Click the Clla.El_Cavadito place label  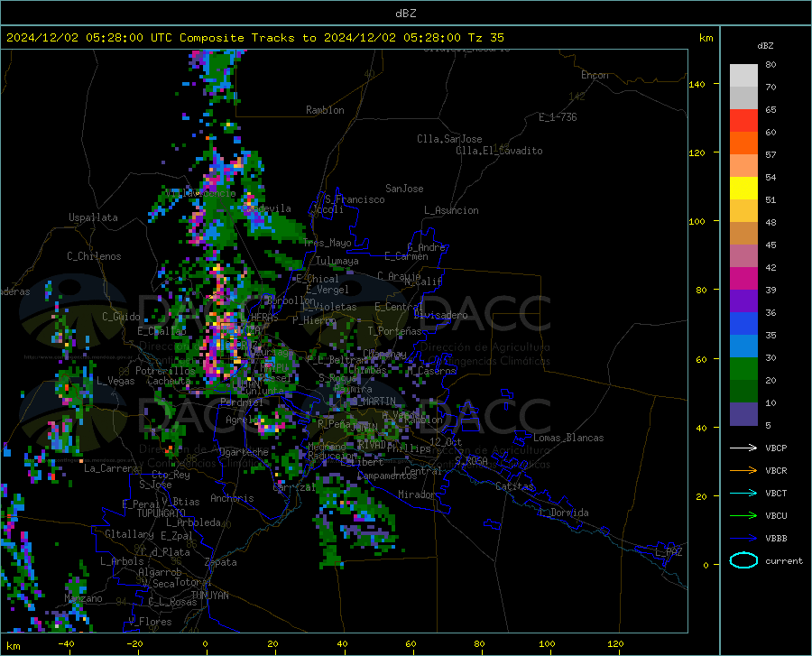[499, 151]
